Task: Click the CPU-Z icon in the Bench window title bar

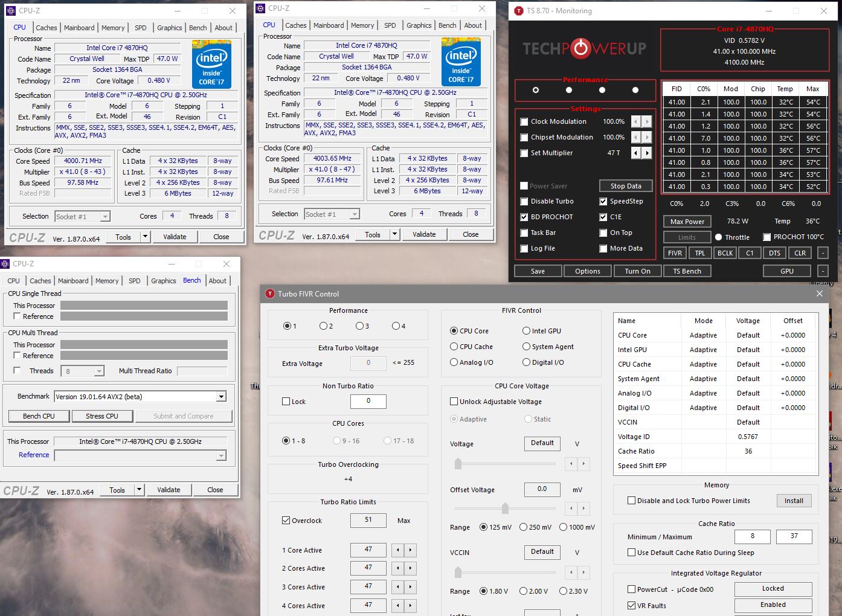Action: coord(5,264)
